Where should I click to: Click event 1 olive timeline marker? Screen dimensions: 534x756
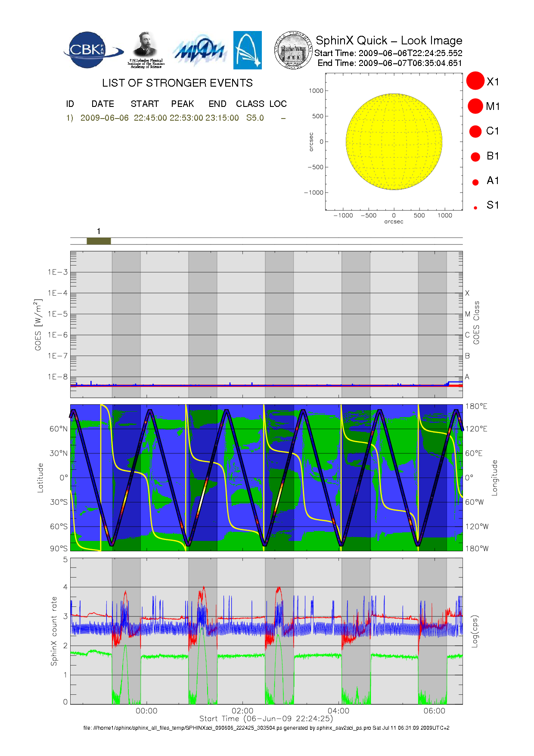coord(99,241)
